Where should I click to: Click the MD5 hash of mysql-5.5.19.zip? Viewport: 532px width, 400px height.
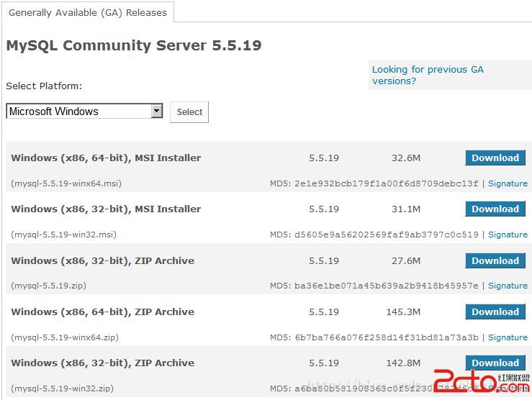point(386,286)
